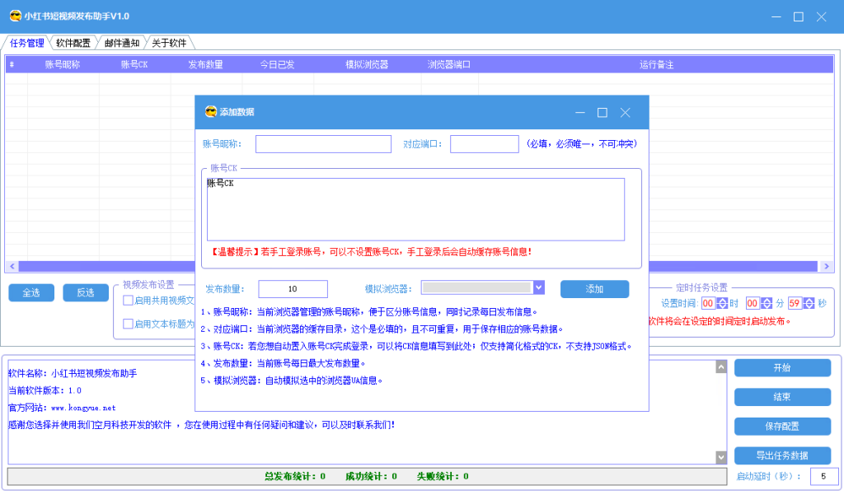Click the 模拟浏览器 column header
844x504 pixels.
pyautogui.click(x=367, y=64)
